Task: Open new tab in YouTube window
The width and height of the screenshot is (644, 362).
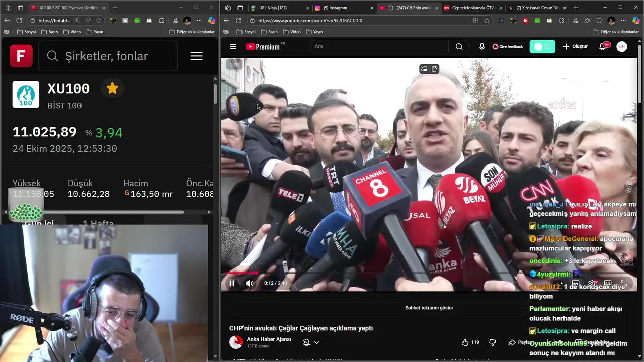Action: tap(576, 8)
